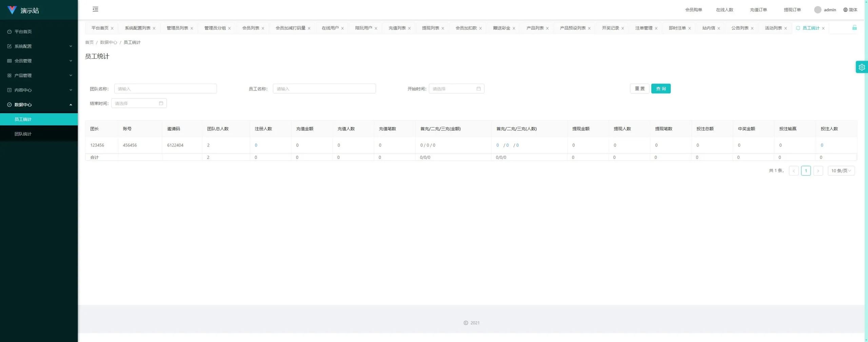Screen dimensions: 868x342
Task: Close the 平台首页 tab with its x
Action: click(112, 28)
